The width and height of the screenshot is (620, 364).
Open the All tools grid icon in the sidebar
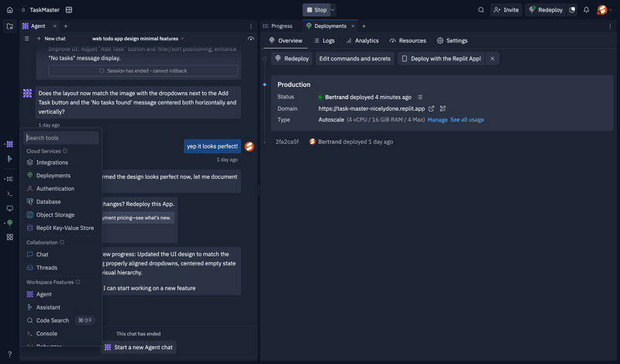point(10,237)
